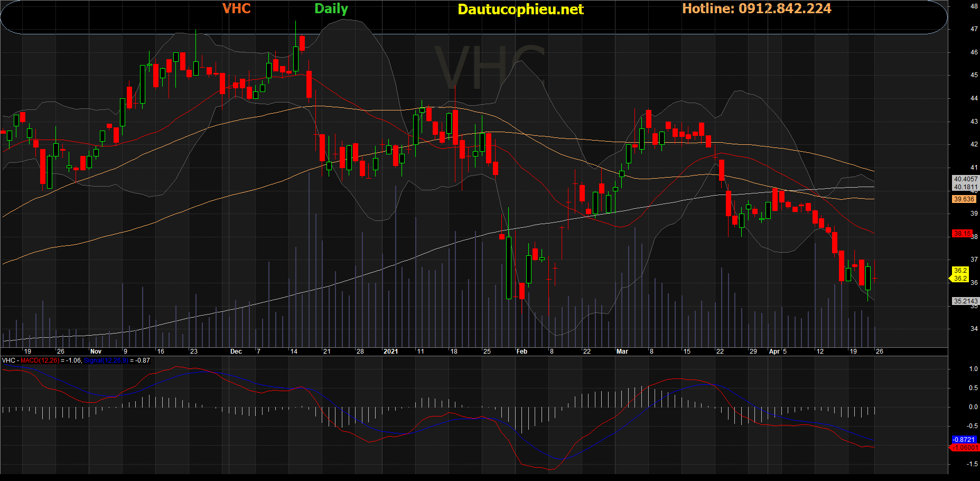The width and height of the screenshot is (980, 481).
Task: Click the orange 39.636 price tag
Action: 964,199
